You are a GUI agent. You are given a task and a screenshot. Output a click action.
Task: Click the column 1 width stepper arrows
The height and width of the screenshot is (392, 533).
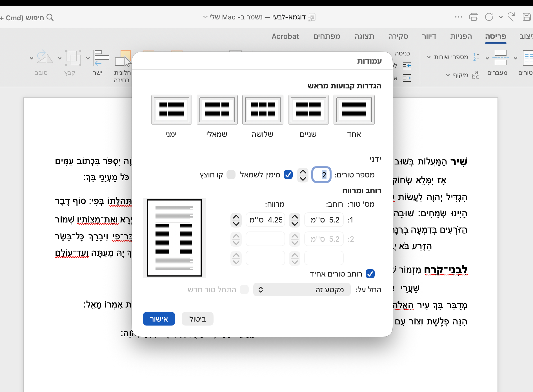tap(295, 220)
